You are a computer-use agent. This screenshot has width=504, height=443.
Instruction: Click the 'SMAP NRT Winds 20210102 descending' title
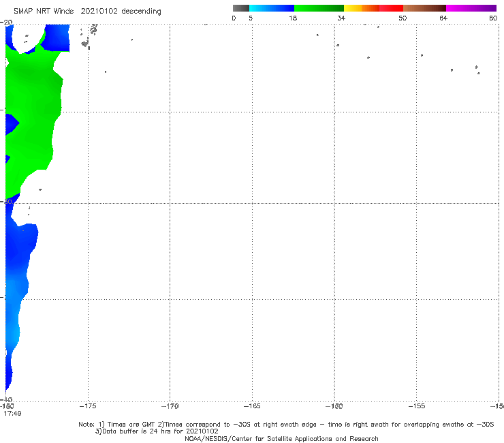[87, 12]
